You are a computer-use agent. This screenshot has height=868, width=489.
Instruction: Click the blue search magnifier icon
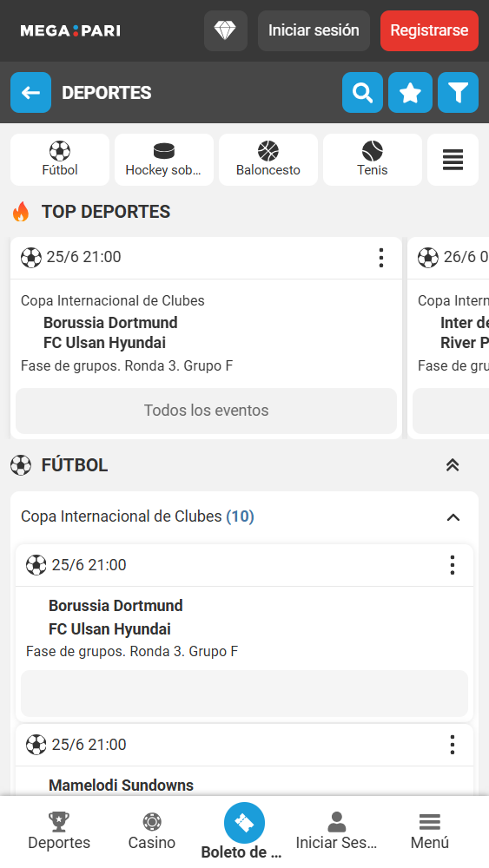(x=362, y=93)
